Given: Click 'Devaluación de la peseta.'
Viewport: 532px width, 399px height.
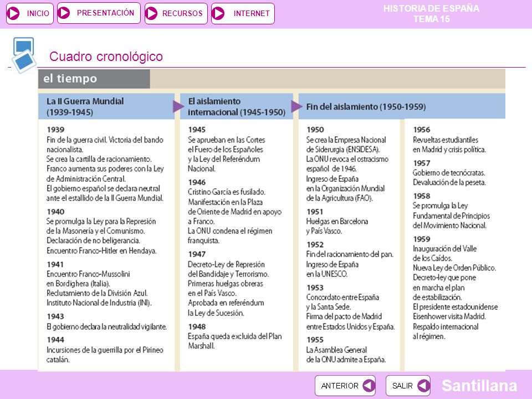Looking at the screenshot, I should point(449,182).
